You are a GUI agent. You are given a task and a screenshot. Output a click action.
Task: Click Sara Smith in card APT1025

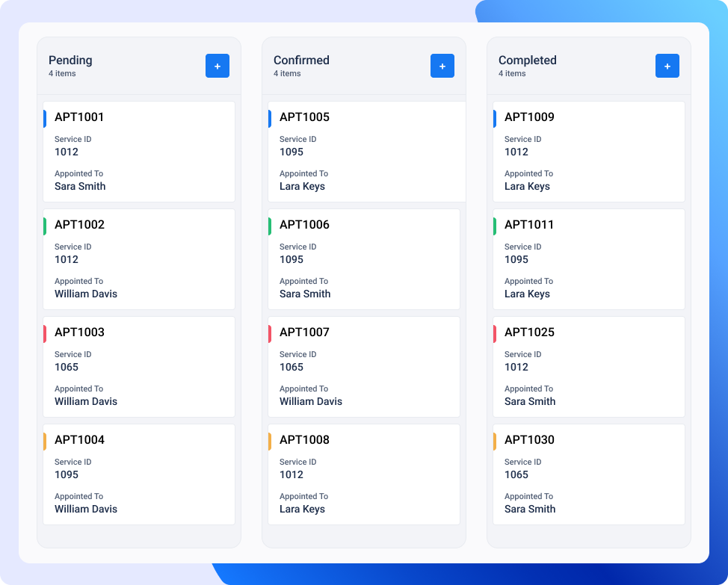point(530,401)
